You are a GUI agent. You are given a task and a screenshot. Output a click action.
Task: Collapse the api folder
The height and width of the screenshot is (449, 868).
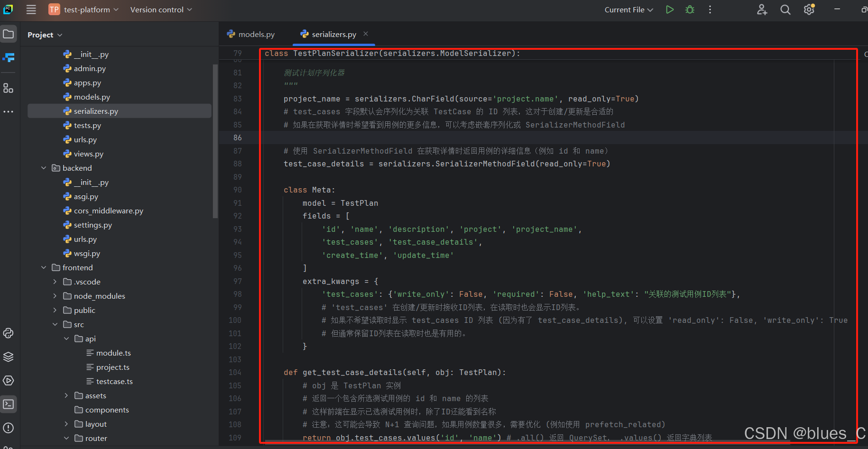pos(66,339)
